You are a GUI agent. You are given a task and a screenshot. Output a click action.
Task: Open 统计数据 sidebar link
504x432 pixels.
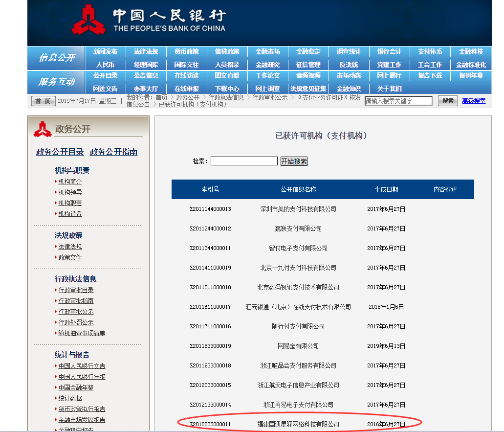pyautogui.click(x=70, y=398)
